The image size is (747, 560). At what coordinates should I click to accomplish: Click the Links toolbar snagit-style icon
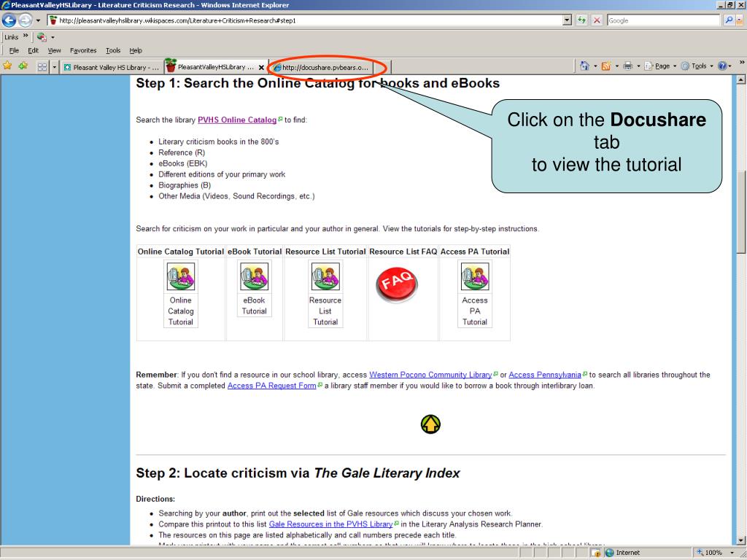point(42,36)
